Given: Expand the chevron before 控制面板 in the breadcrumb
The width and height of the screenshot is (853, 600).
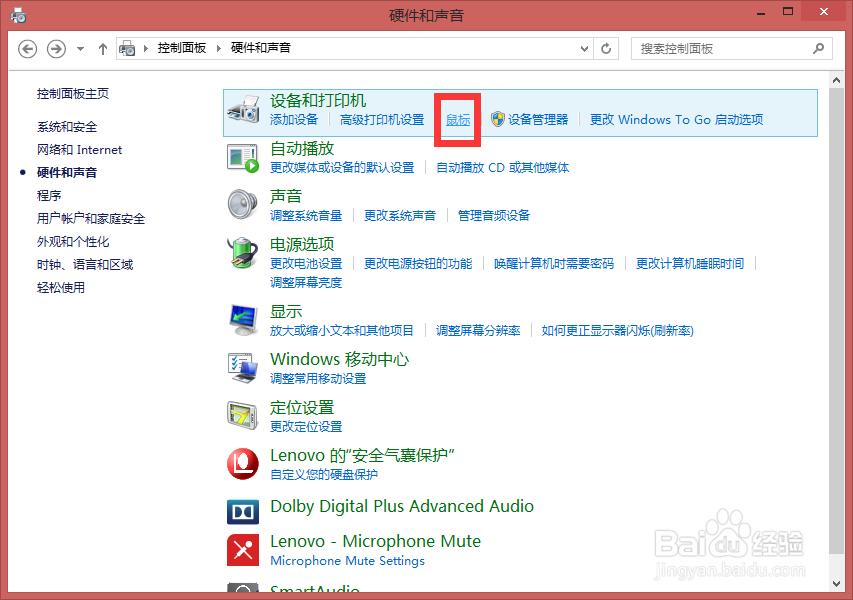Looking at the screenshot, I should point(146,48).
